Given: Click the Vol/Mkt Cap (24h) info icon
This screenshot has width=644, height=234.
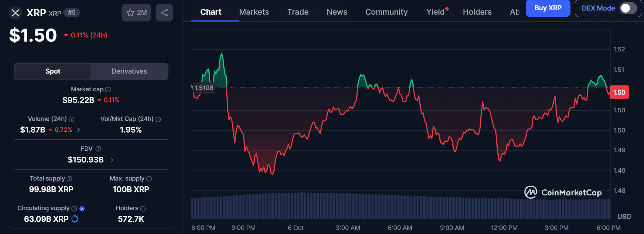Looking at the screenshot, I should pyautogui.click(x=158, y=119).
